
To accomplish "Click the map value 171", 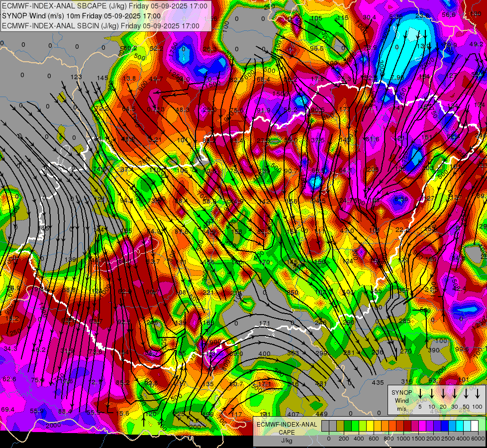I will 264,324.
